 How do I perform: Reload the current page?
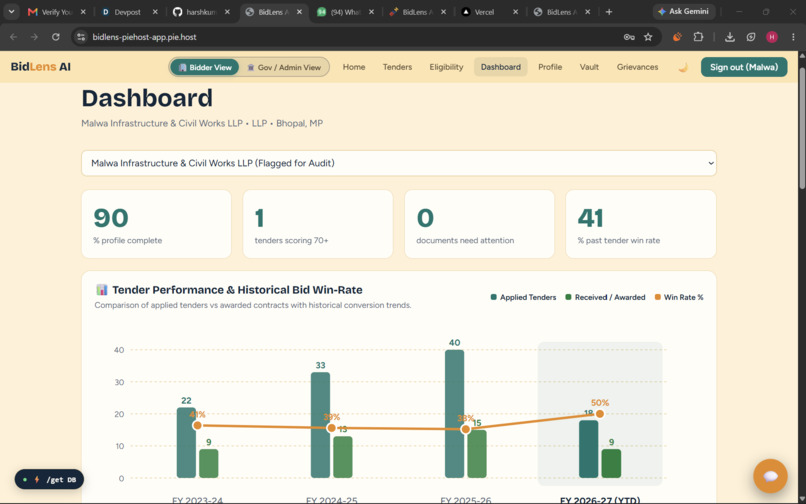click(x=56, y=37)
